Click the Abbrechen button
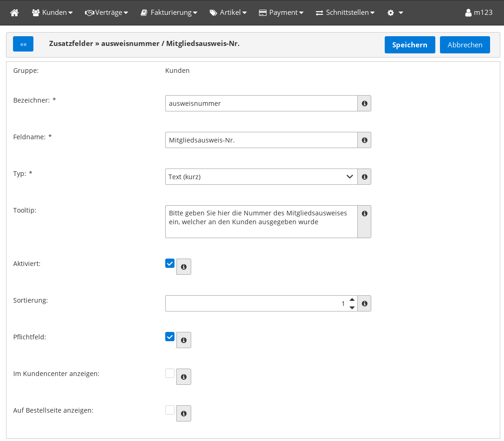 click(465, 45)
